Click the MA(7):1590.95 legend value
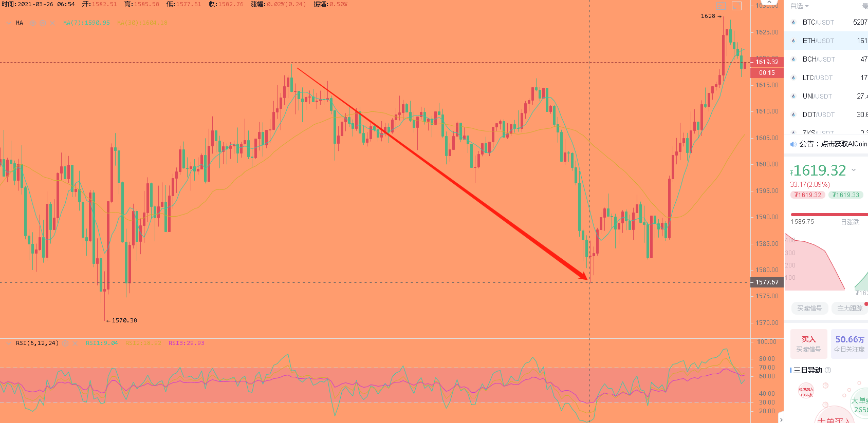 point(86,23)
